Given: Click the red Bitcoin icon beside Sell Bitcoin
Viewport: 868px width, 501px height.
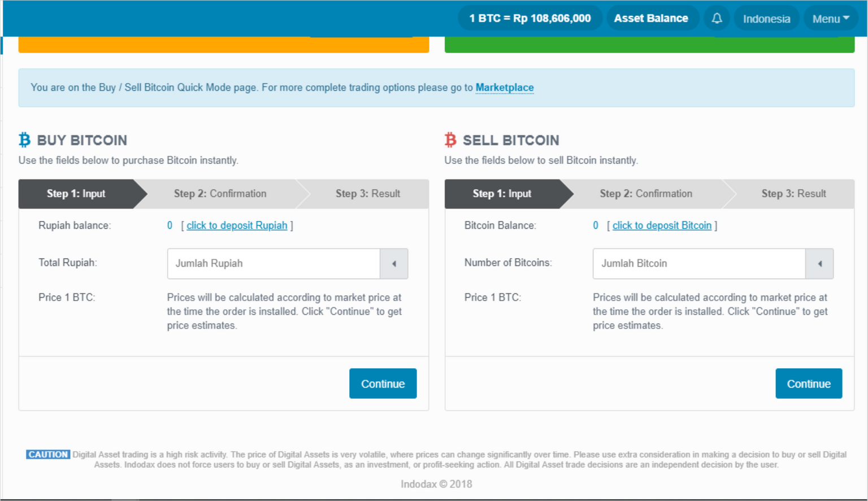Looking at the screenshot, I should tap(450, 140).
